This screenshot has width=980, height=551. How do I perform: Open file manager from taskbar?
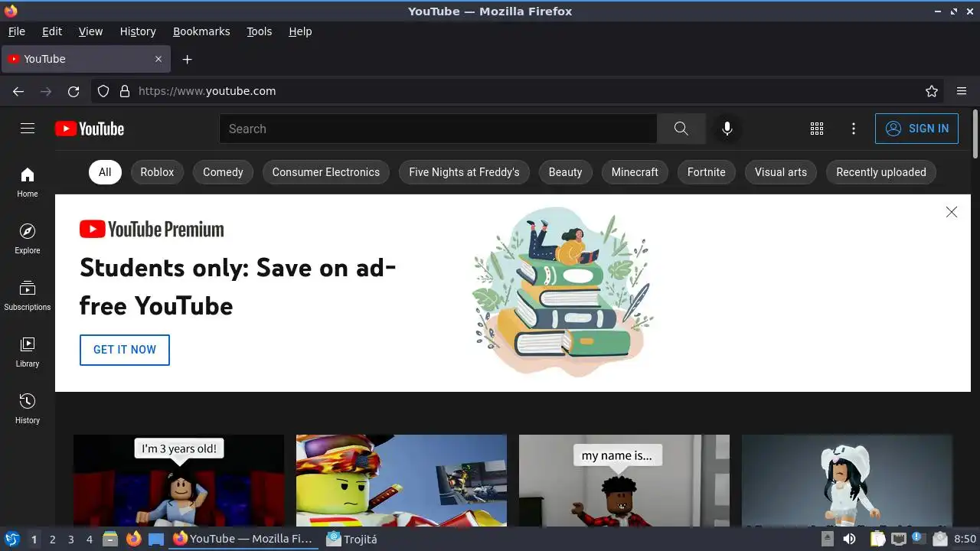(x=110, y=539)
